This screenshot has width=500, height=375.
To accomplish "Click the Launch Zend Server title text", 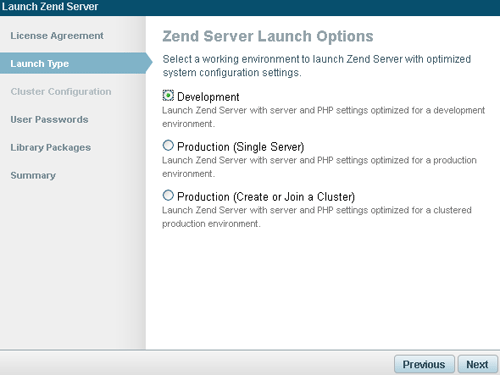I will tap(50, 7).
